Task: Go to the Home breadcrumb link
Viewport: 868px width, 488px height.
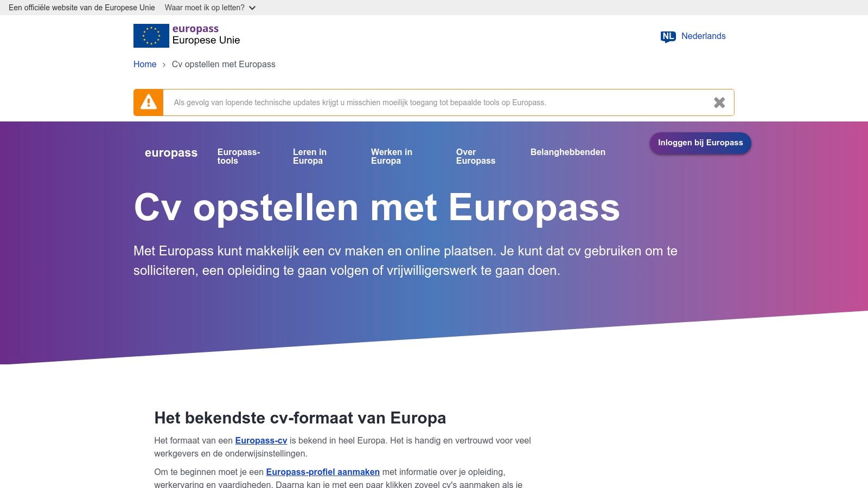Action: point(145,64)
